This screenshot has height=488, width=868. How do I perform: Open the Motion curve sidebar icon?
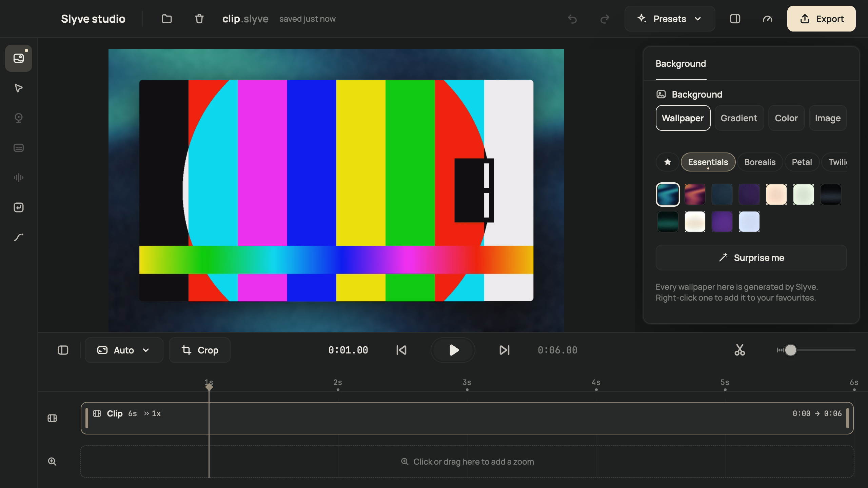pyautogui.click(x=19, y=237)
